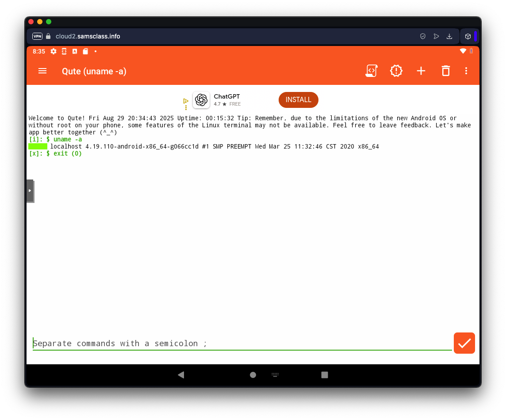Viewport: 506px width, 420px height.
Task: Click the Wi-Fi status icon
Action: [x=463, y=51]
